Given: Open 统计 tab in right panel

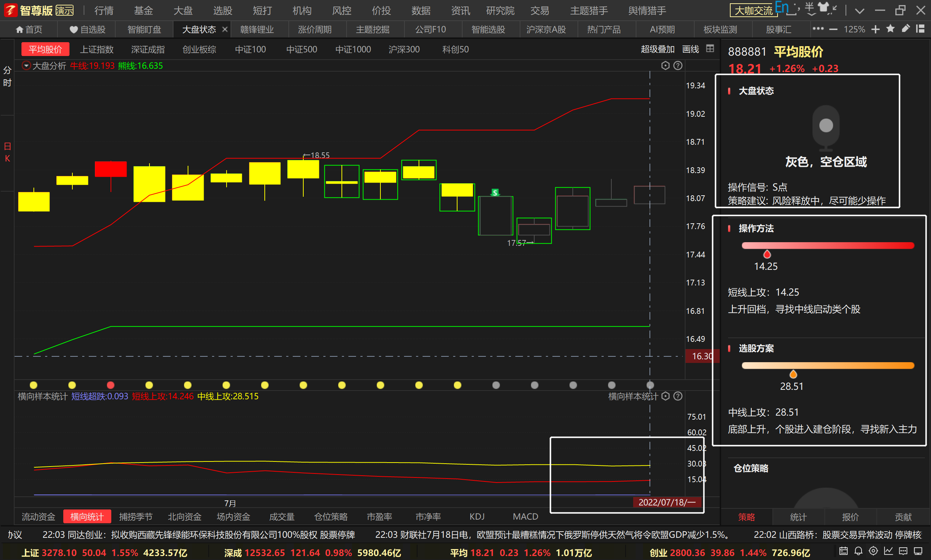Looking at the screenshot, I should [798, 517].
